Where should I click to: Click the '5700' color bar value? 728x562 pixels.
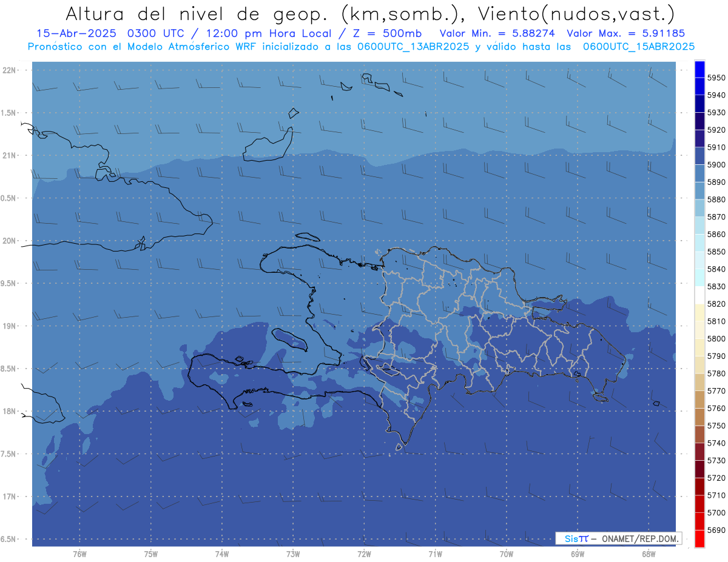point(716,513)
